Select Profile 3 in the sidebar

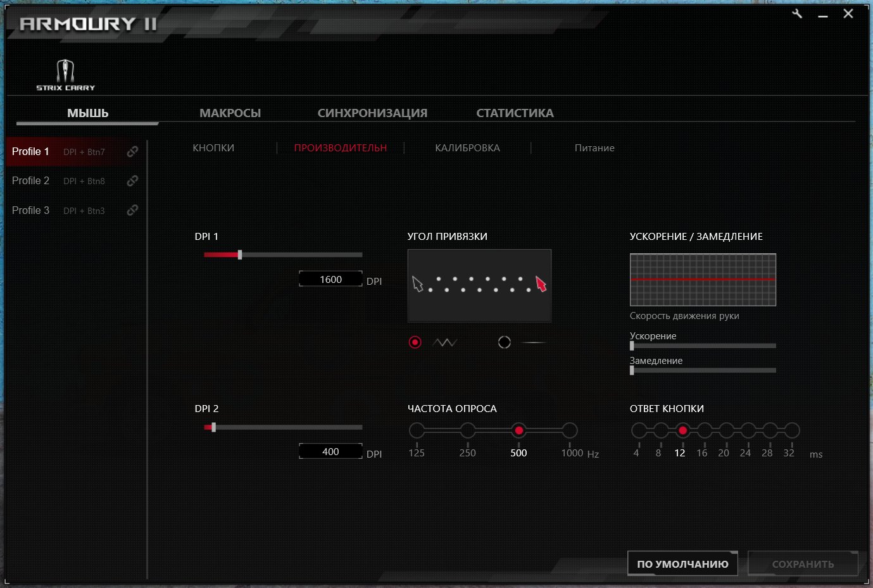pos(77,210)
